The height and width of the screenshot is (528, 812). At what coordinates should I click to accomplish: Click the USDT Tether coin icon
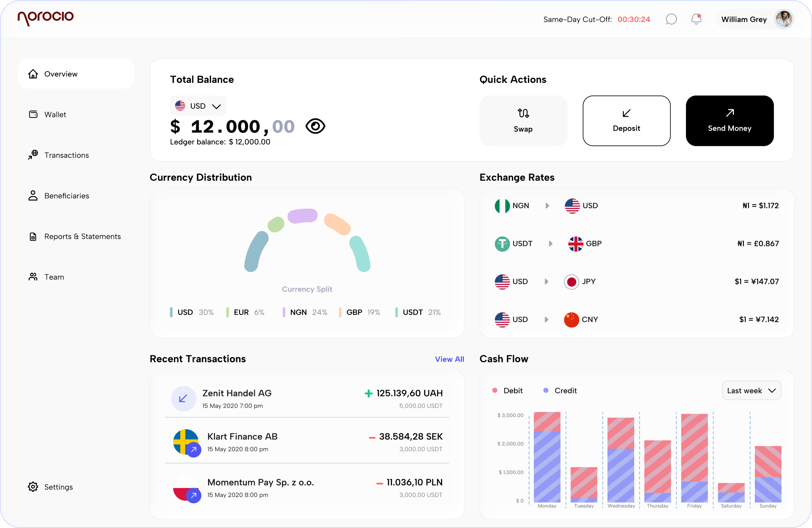[x=502, y=244]
